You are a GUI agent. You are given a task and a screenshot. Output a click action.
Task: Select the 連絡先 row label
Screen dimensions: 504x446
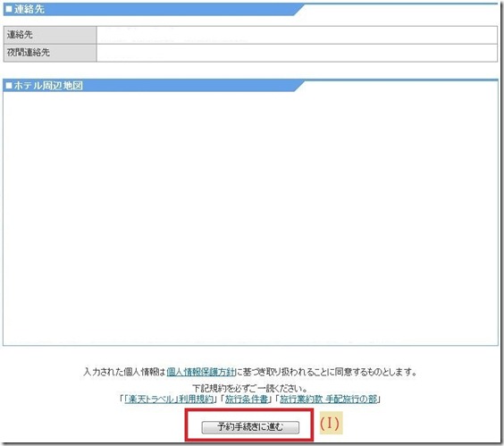click(x=50, y=35)
